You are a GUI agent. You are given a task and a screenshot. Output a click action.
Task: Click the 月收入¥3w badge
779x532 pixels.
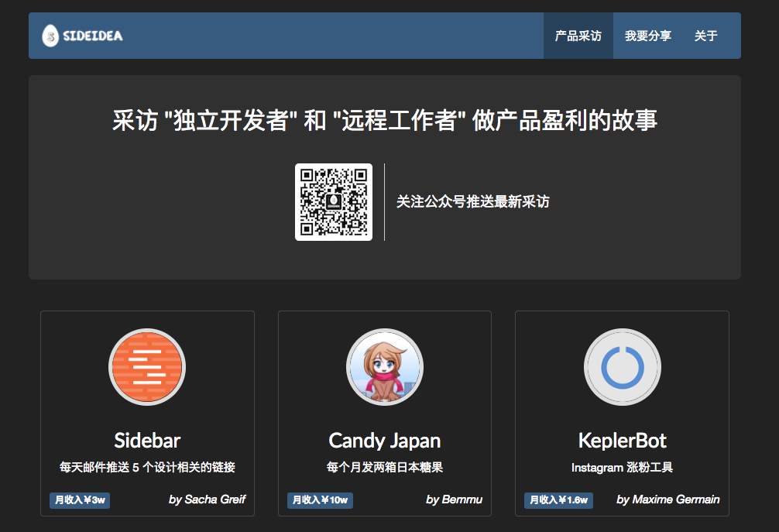point(80,500)
